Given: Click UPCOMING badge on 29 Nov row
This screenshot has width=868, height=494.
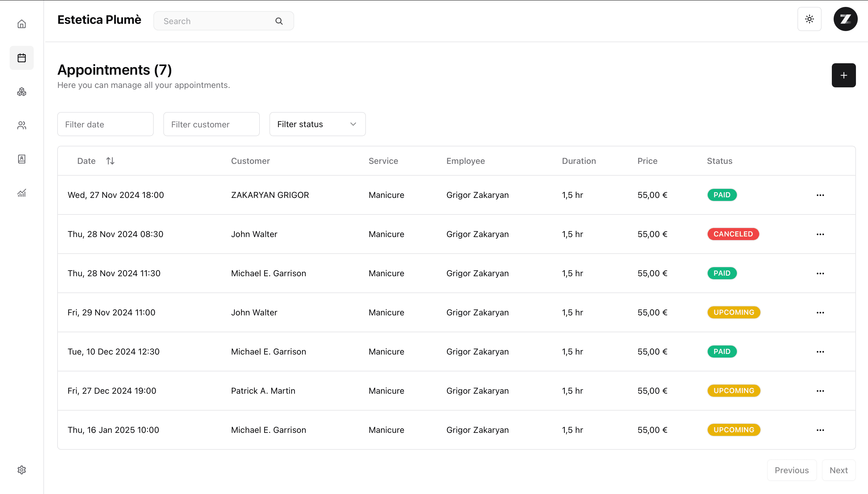Looking at the screenshot, I should 734,312.
